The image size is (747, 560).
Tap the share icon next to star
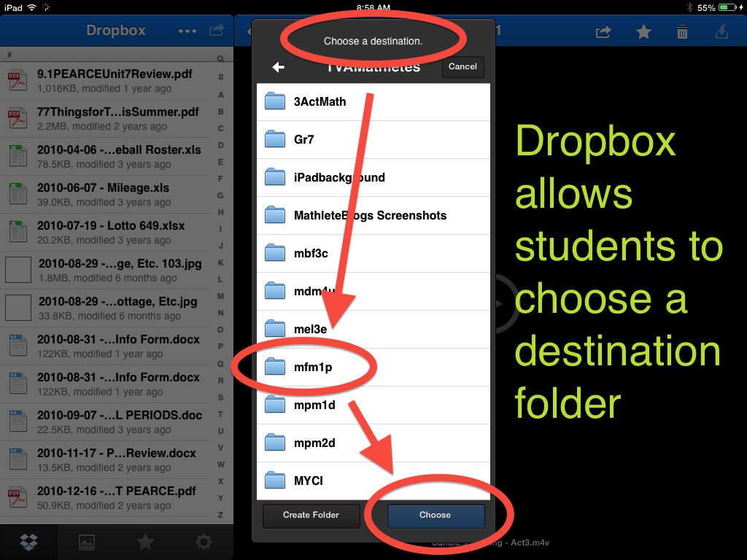603,31
